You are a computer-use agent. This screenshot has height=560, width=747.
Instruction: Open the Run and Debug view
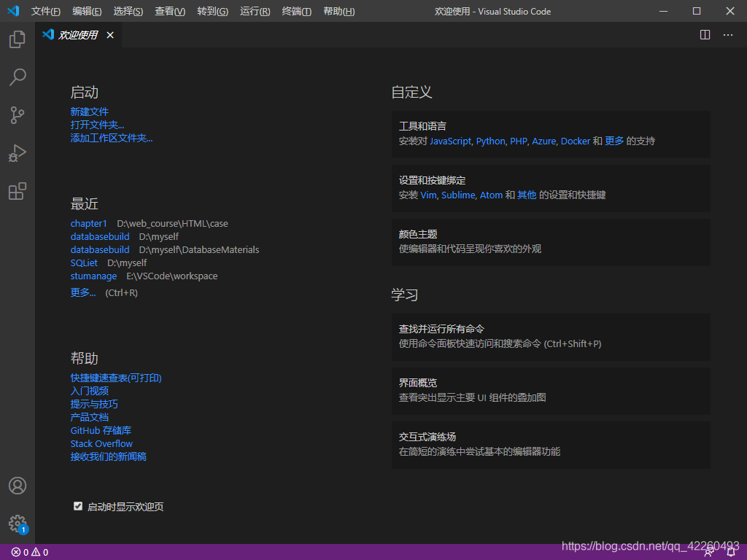click(x=18, y=153)
